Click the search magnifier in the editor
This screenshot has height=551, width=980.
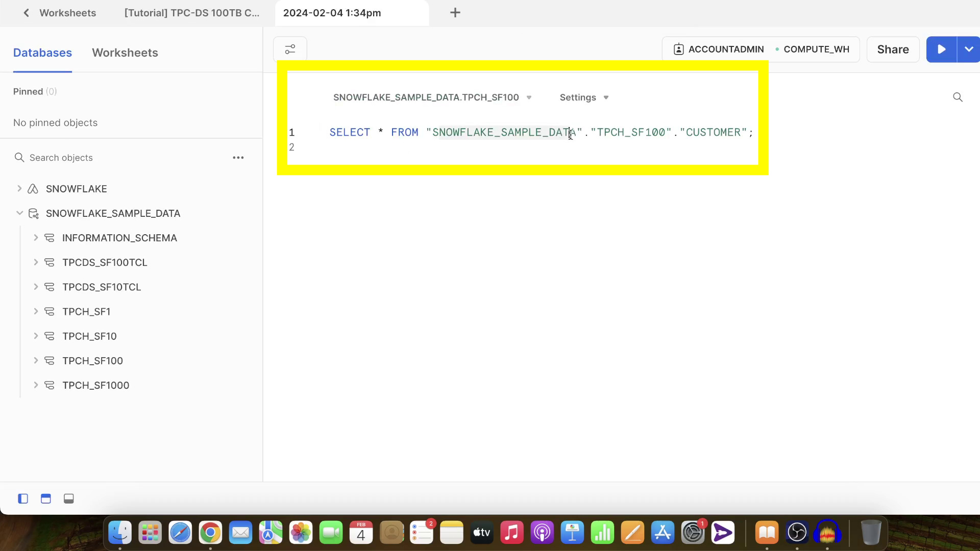pyautogui.click(x=958, y=97)
